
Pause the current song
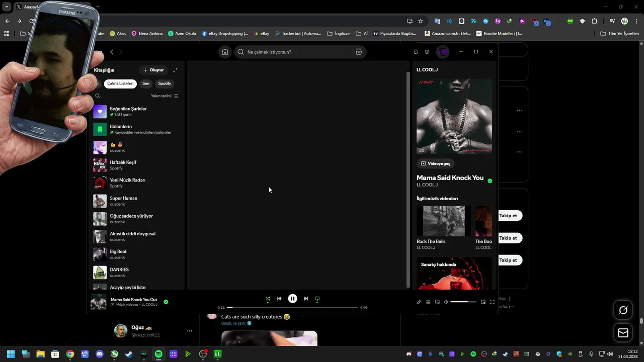point(292,299)
